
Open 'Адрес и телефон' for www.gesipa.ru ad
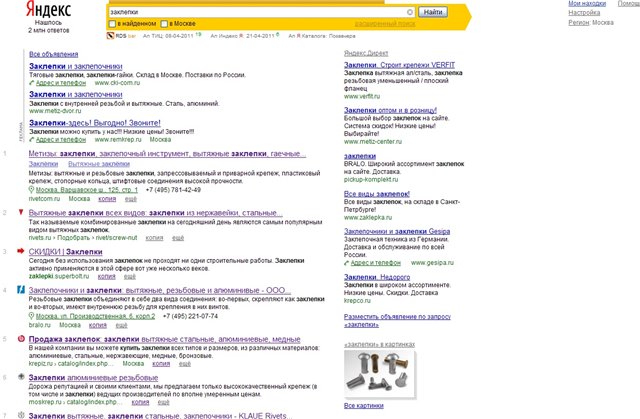point(376,263)
